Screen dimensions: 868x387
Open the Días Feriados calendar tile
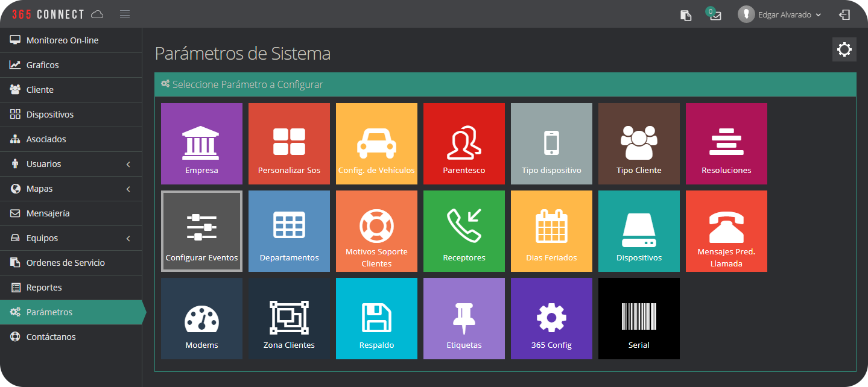pos(551,231)
